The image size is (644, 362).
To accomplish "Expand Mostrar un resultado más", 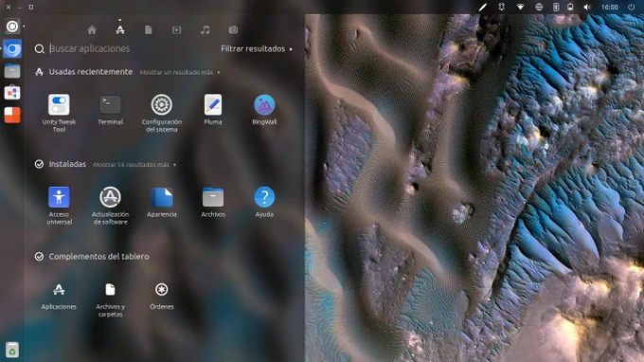I will pyautogui.click(x=180, y=72).
